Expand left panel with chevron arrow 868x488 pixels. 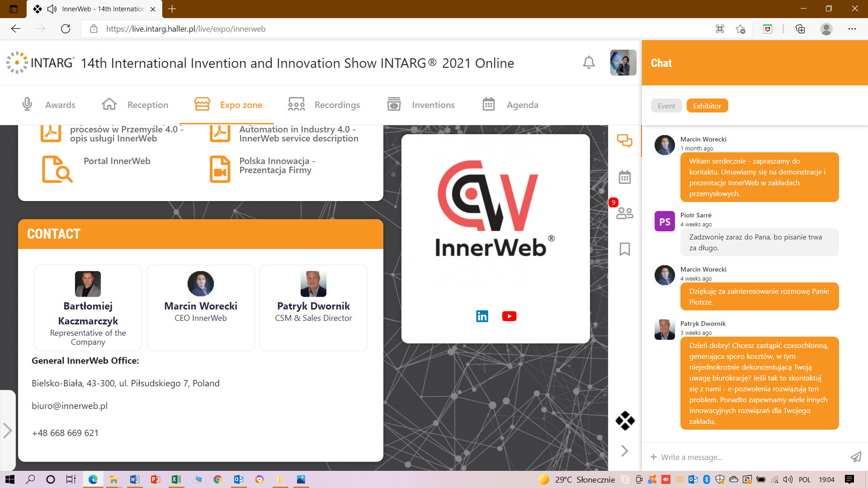7,431
